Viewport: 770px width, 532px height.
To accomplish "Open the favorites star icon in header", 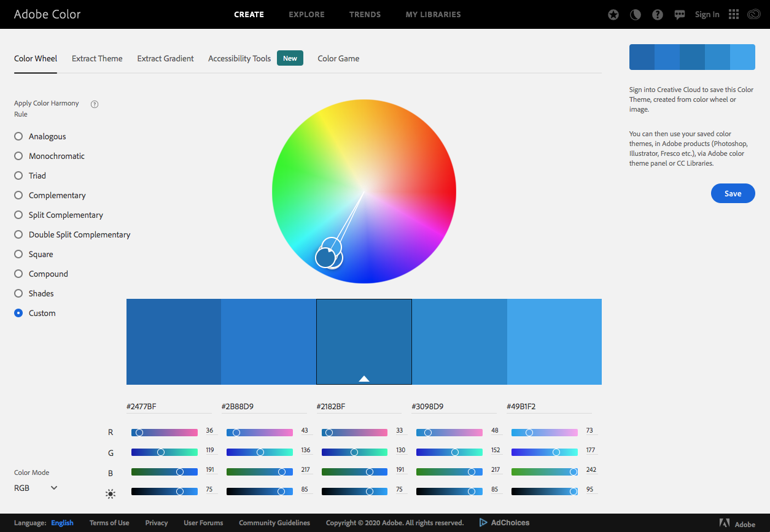I will (x=613, y=15).
